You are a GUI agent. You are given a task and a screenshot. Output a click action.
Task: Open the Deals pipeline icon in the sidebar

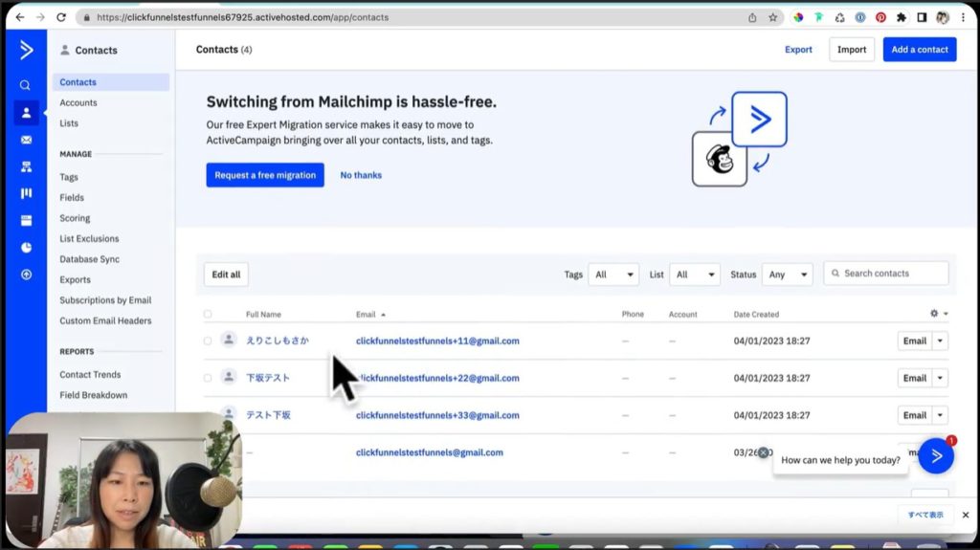click(x=26, y=193)
